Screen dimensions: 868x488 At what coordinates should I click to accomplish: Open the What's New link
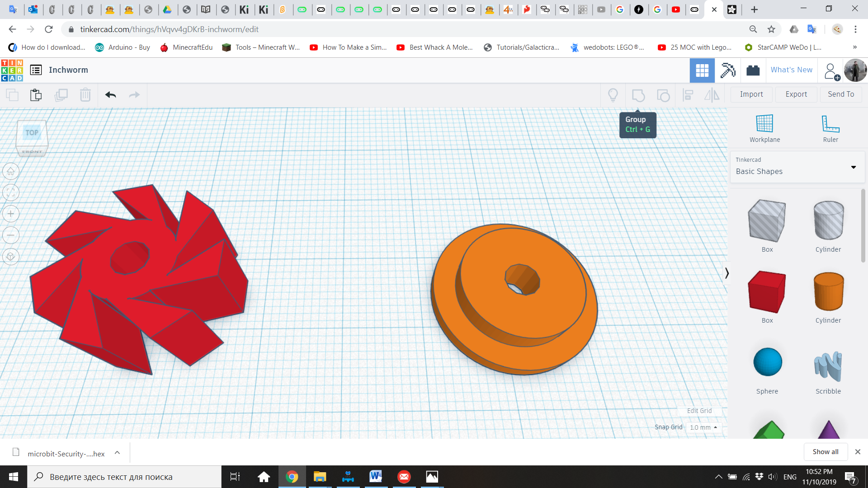(x=791, y=70)
